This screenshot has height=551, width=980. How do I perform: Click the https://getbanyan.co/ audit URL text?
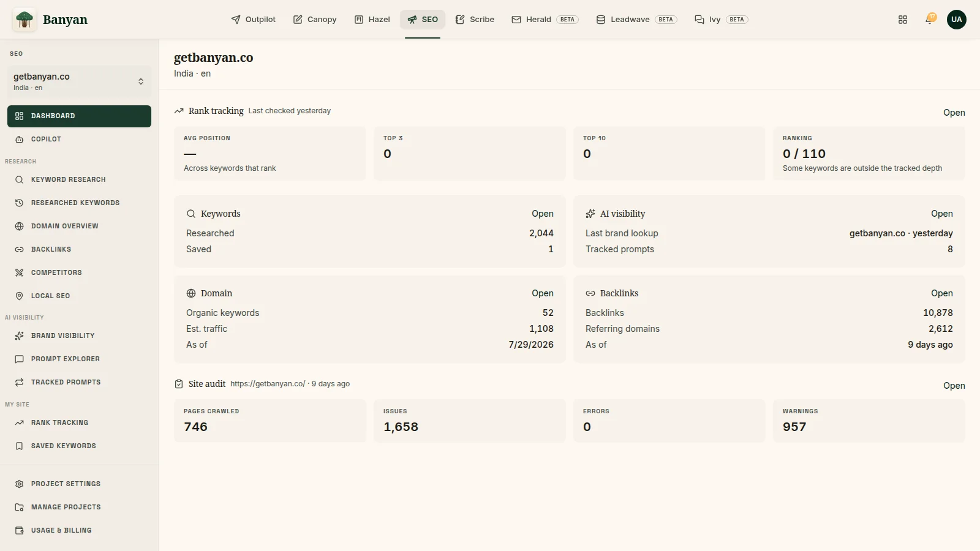tap(268, 384)
